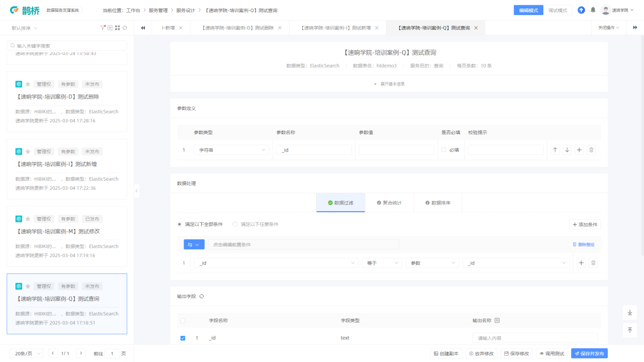Viewport: 644px width, 362px height.
Task: Enable the 必填 checkbox
Action: coord(444,150)
